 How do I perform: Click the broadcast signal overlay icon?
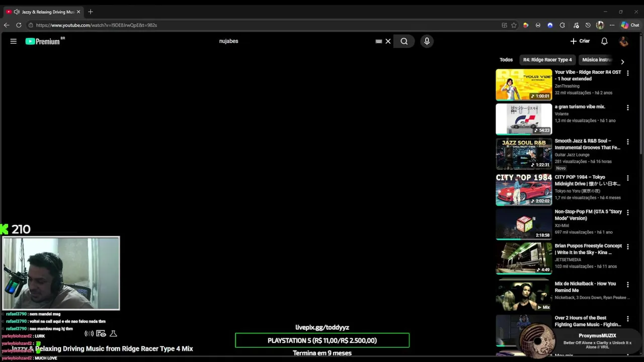point(89,333)
